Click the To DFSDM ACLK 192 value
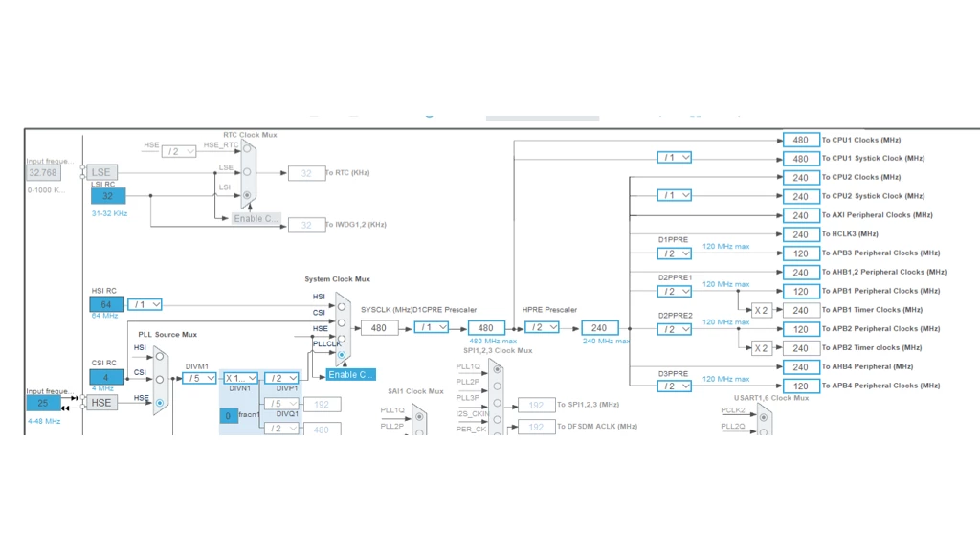Image resolution: width=980 pixels, height=551 pixels. (x=536, y=427)
